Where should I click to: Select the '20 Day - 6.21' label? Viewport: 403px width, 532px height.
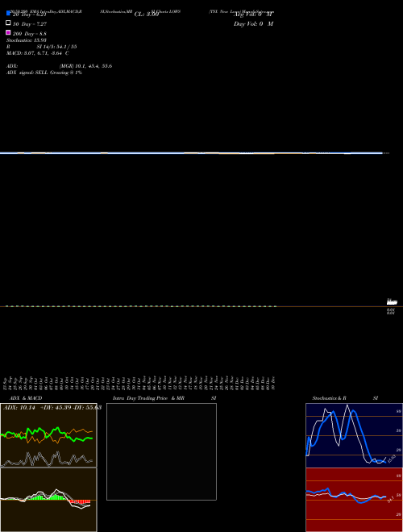click(x=29, y=15)
